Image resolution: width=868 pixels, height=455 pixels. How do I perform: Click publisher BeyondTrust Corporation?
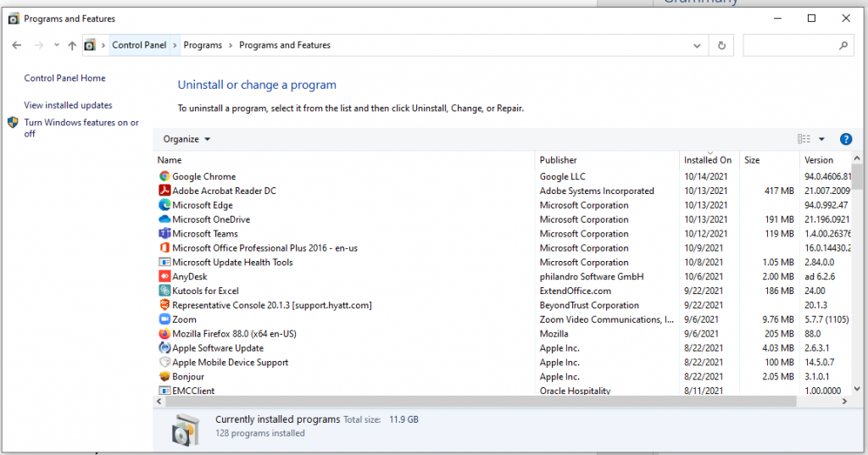(x=589, y=305)
